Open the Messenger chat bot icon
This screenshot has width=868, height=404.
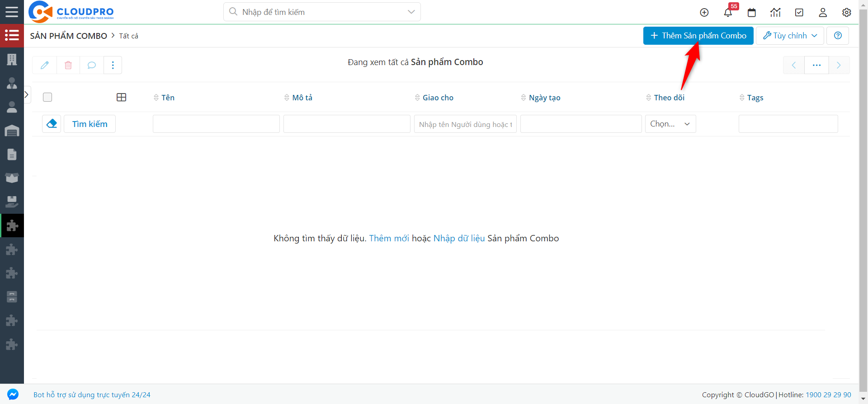tap(13, 395)
